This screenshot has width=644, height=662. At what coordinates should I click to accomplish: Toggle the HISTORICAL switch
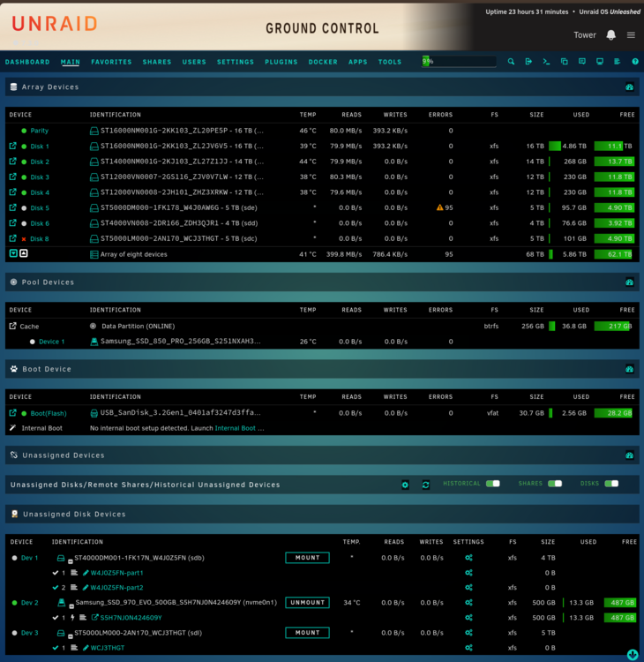coord(493,484)
